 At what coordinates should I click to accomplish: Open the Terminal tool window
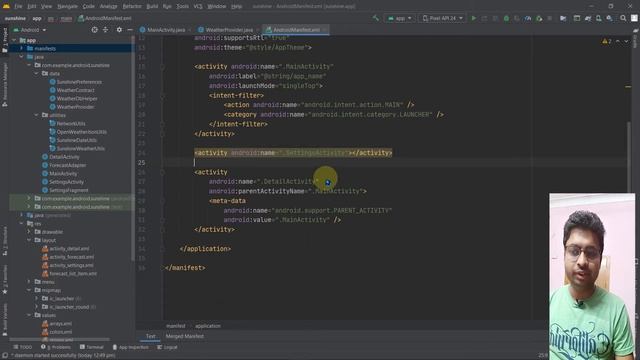92,347
